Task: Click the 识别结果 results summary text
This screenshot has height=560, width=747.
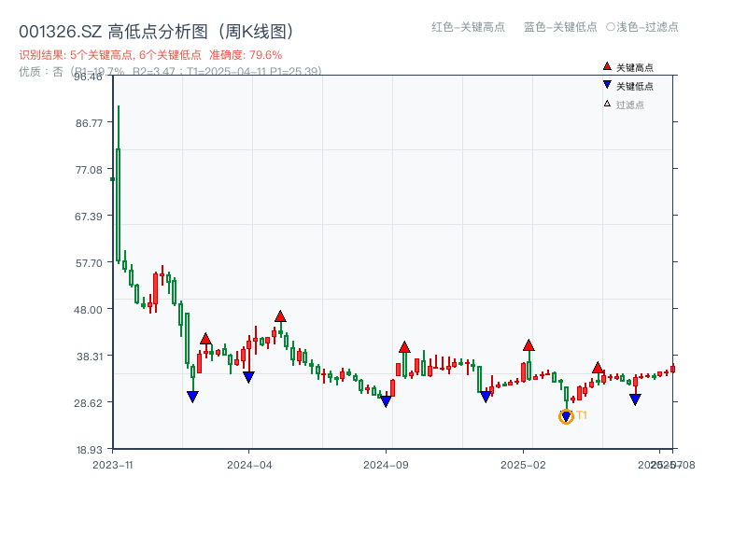Action: pyautogui.click(x=93, y=53)
